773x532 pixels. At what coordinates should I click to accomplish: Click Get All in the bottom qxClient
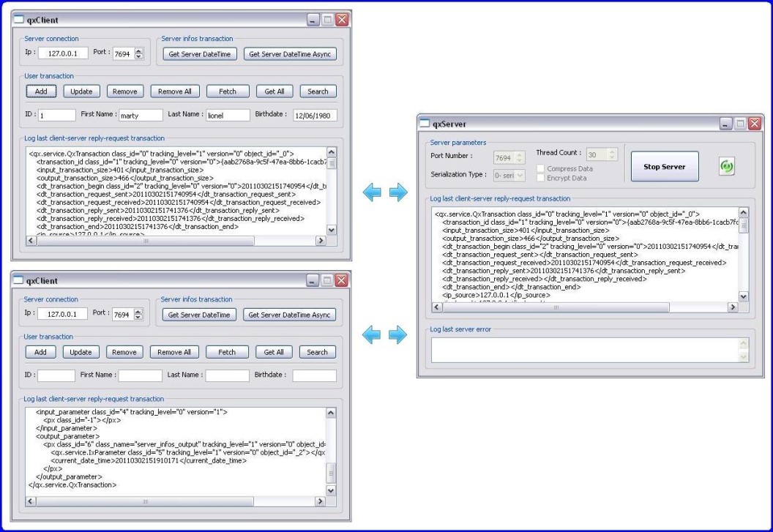pos(274,352)
